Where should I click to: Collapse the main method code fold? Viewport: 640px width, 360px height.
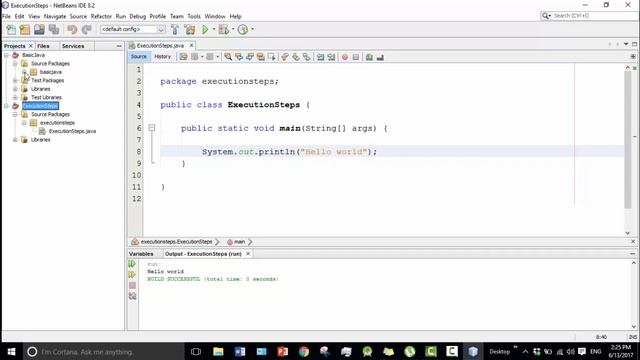[x=152, y=128]
